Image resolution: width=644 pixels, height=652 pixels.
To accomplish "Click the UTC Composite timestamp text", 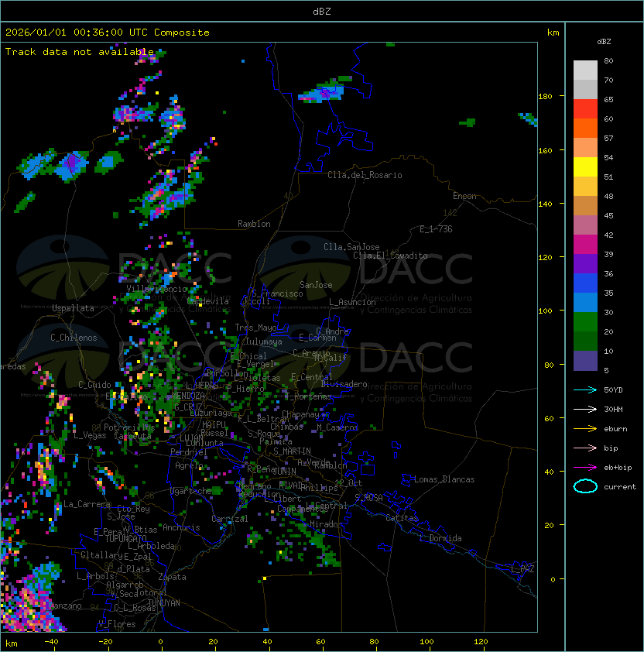I will 108,33.
